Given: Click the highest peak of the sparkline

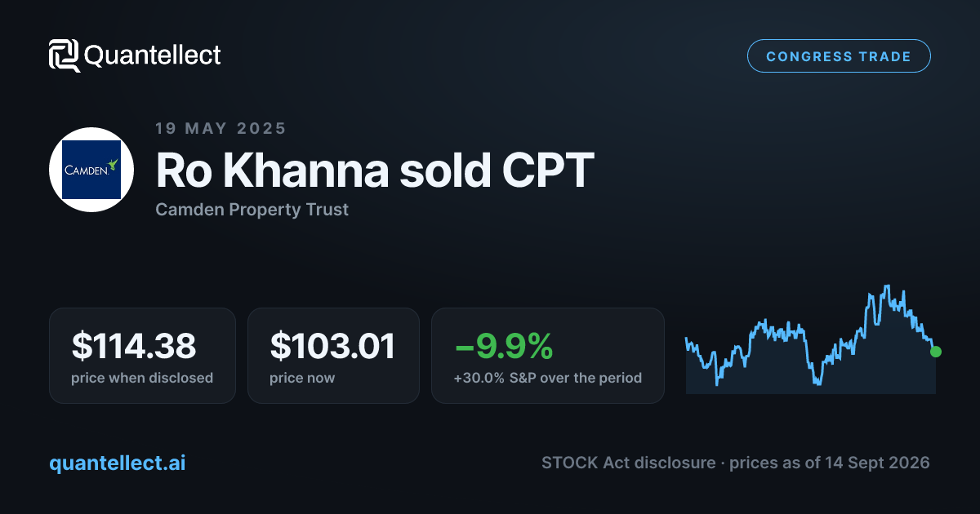Looking at the screenshot, I should pos(886,287).
